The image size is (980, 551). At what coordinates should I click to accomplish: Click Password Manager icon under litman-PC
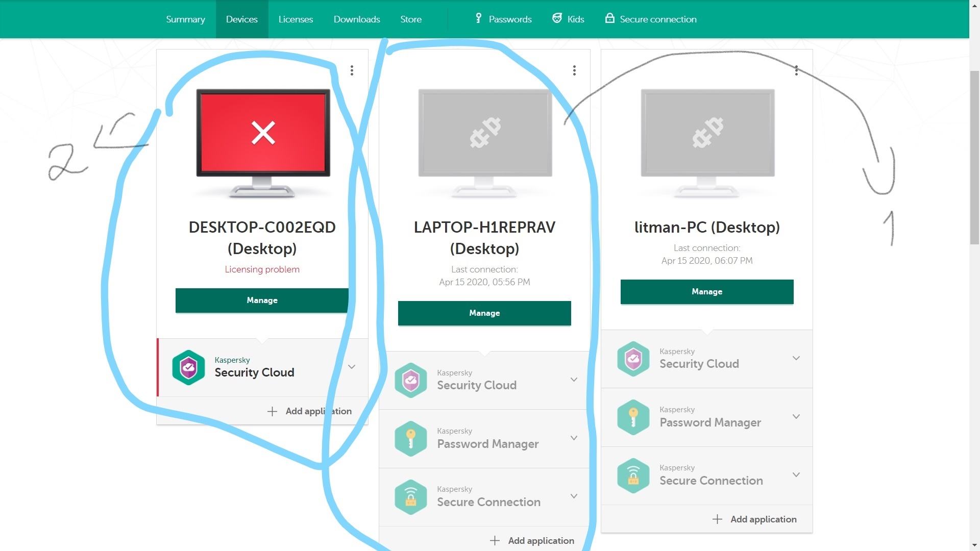[633, 417]
